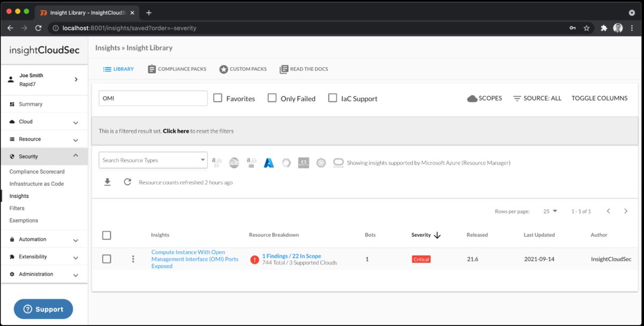Click the Critical severity badge
The image size is (644, 326).
[421, 259]
